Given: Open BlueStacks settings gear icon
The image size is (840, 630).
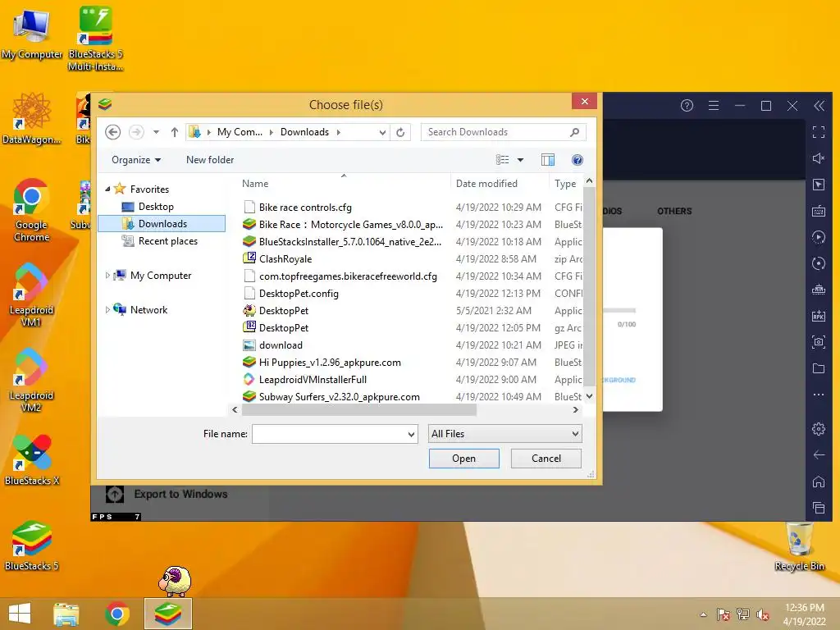Looking at the screenshot, I should click(x=819, y=429).
